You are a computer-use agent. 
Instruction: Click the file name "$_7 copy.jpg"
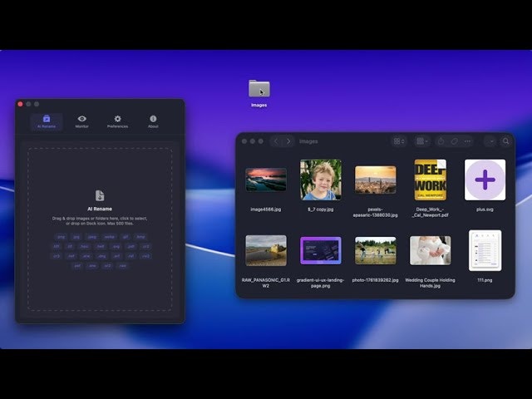321,209
